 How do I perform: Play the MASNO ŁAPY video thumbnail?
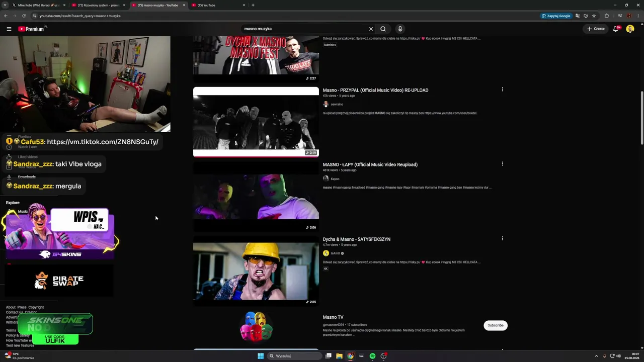point(256,197)
